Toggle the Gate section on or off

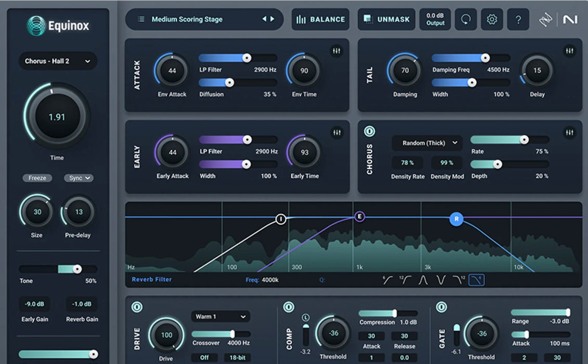[x=441, y=308]
